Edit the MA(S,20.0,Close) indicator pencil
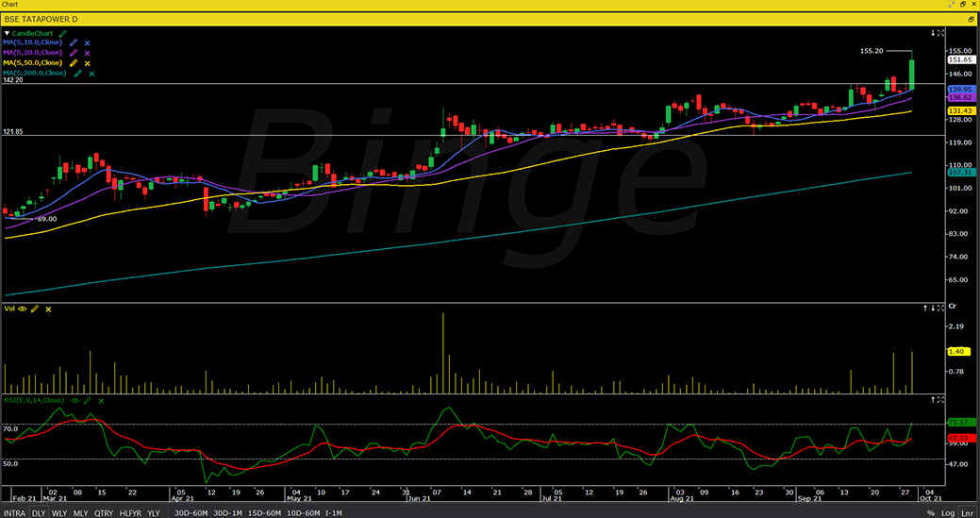980x518 pixels. [74, 53]
